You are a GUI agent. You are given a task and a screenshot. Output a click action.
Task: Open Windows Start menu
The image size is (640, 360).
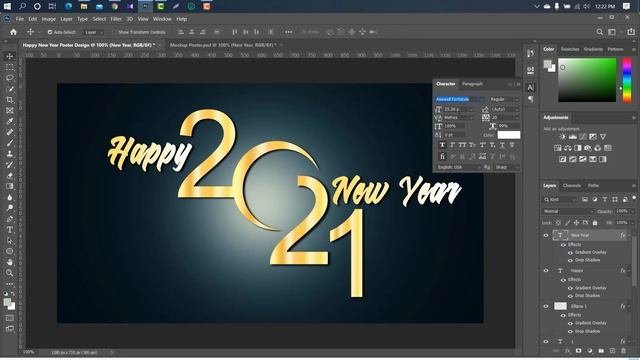click(x=7, y=6)
